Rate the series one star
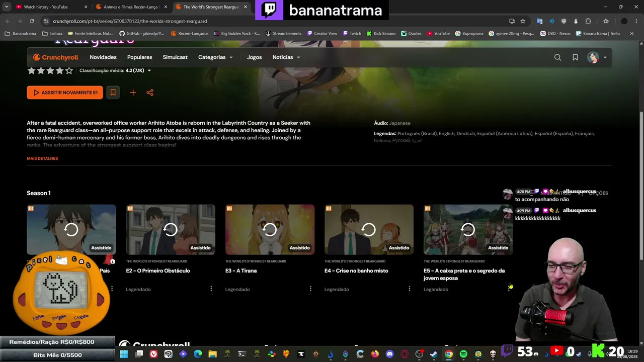This screenshot has width=644, height=362. [31, 71]
